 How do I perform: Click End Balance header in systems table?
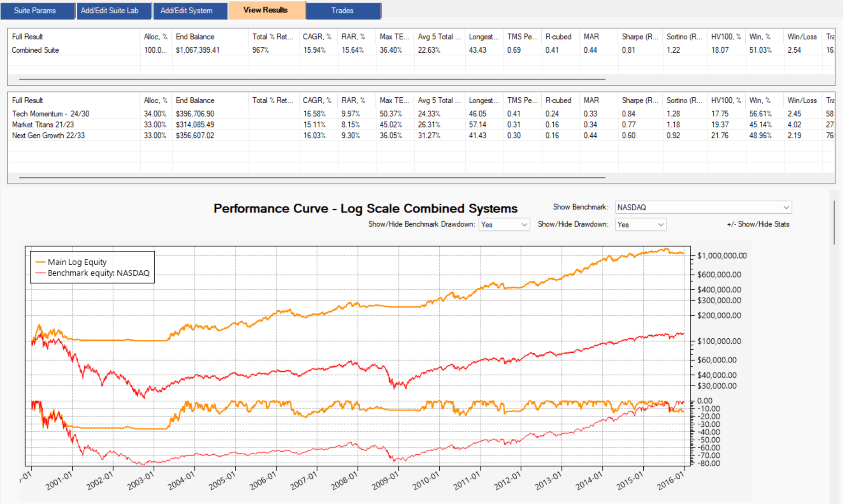pos(195,100)
